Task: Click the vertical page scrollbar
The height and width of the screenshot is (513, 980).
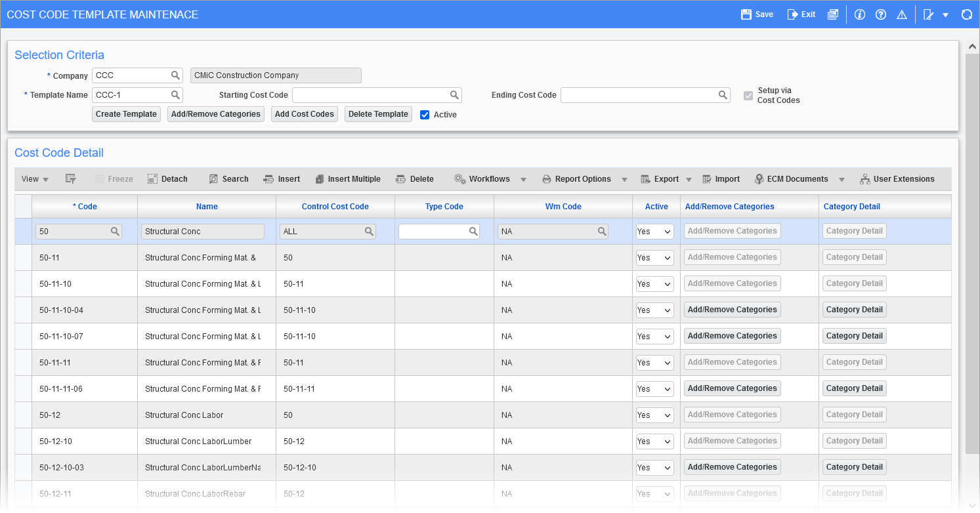Action: pyautogui.click(x=972, y=249)
